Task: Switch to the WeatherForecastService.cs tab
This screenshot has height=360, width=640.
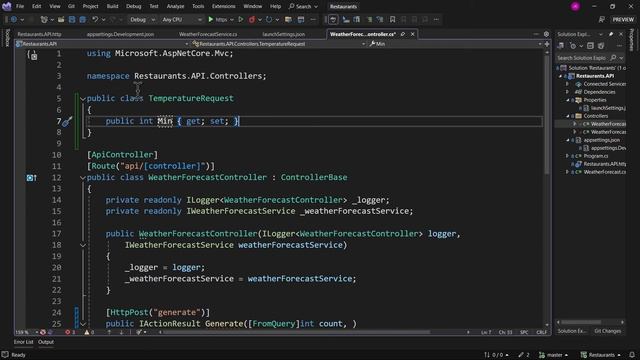Action: (x=208, y=34)
